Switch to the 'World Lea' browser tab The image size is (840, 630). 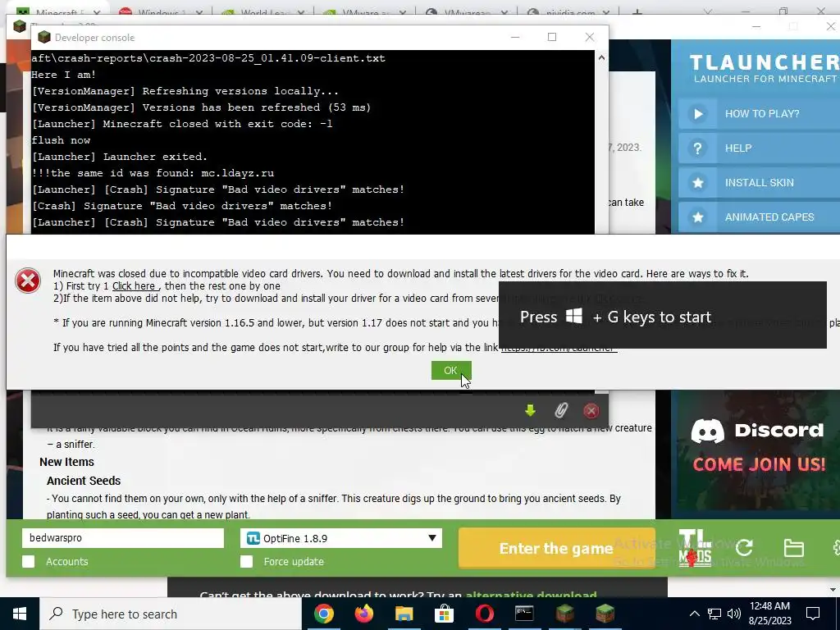(x=262, y=12)
